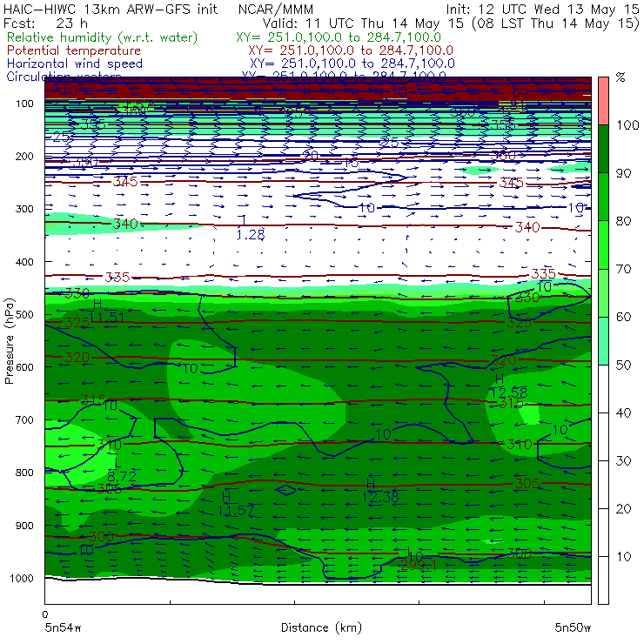Image resolution: width=644 pixels, height=644 pixels.
Task: Click the "12.58" wind maximum value
Action: coord(510,392)
